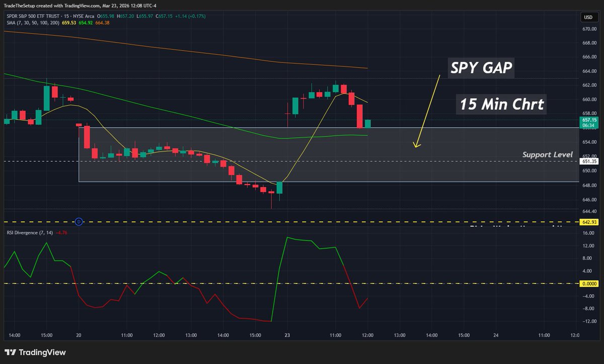Click the 664.00 price axis label
The image size is (604, 364).
coord(589,71)
